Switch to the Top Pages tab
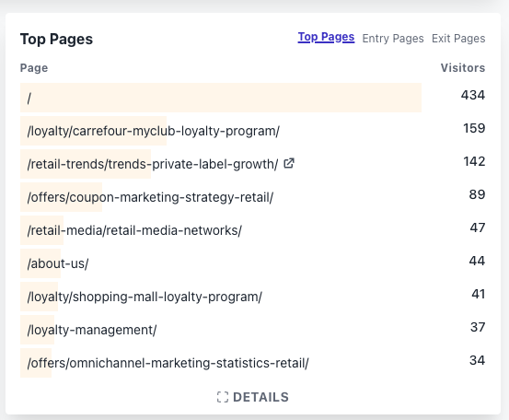The height and width of the screenshot is (420, 509). click(x=326, y=37)
